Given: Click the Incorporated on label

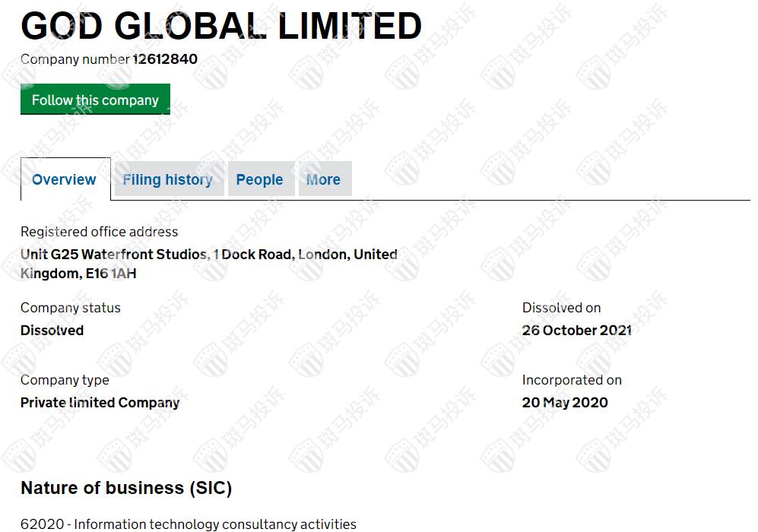Looking at the screenshot, I should point(572,380).
